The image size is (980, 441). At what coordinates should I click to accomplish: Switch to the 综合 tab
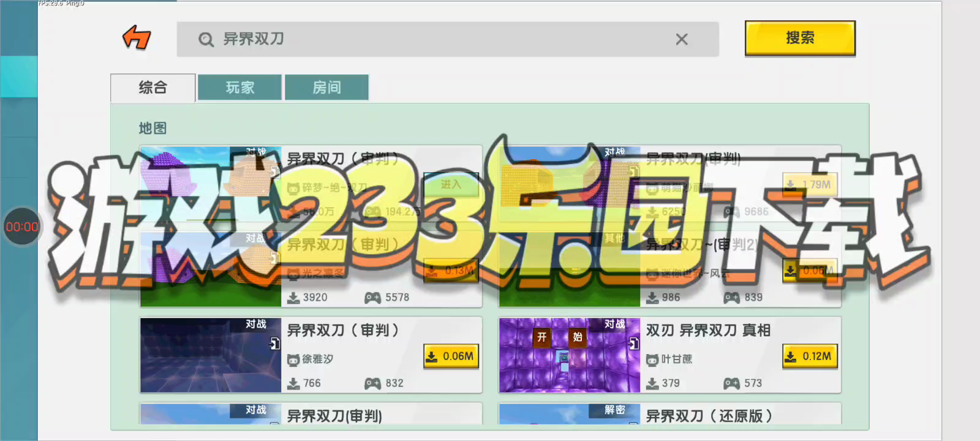[x=153, y=88]
